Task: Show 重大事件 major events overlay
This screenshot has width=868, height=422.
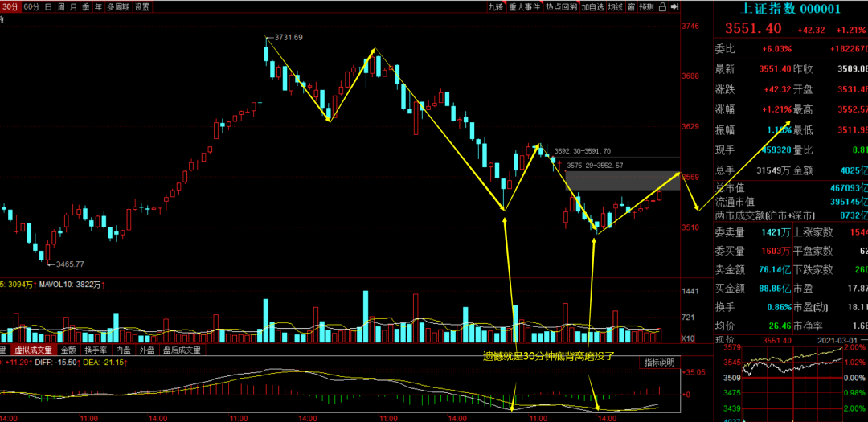Action: point(525,6)
